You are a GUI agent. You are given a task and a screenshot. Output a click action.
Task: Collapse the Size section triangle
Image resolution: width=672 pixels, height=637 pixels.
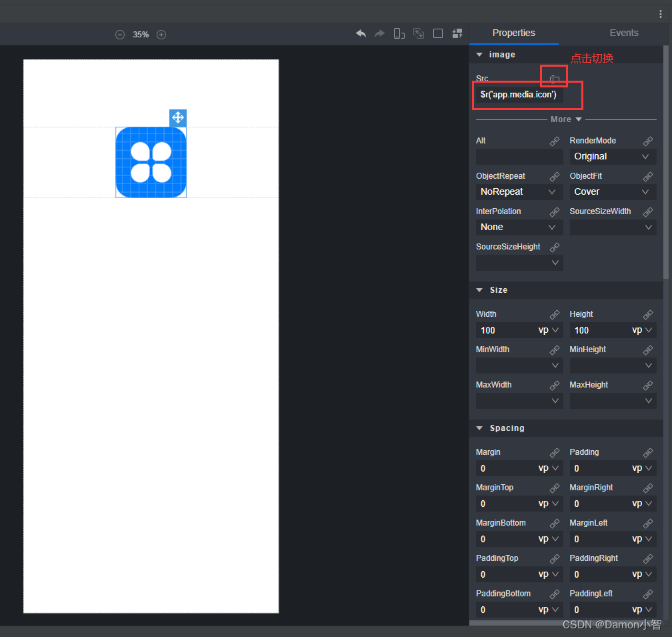pyautogui.click(x=479, y=290)
